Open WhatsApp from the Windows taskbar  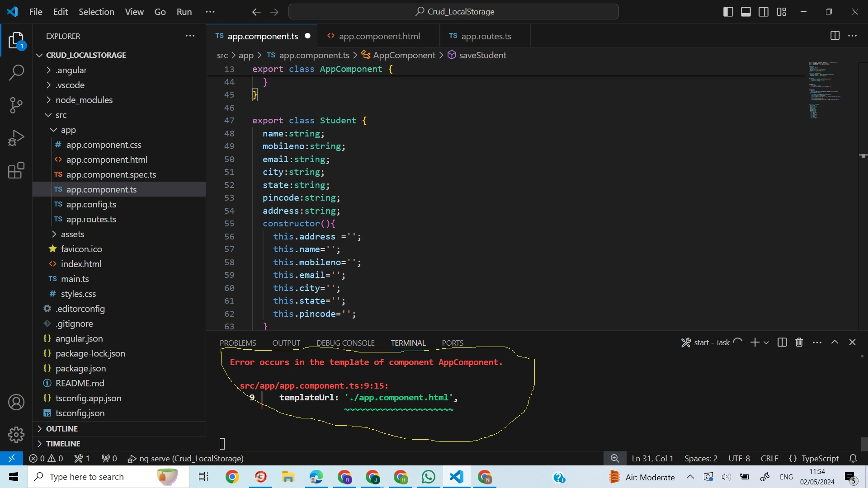coord(429,477)
